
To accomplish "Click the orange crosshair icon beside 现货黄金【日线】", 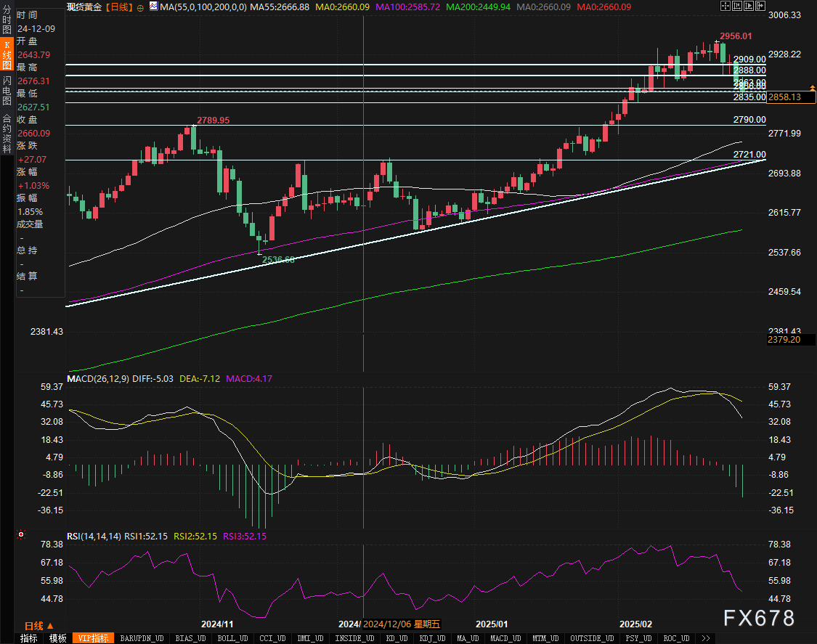I will pyautogui.click(x=142, y=7).
